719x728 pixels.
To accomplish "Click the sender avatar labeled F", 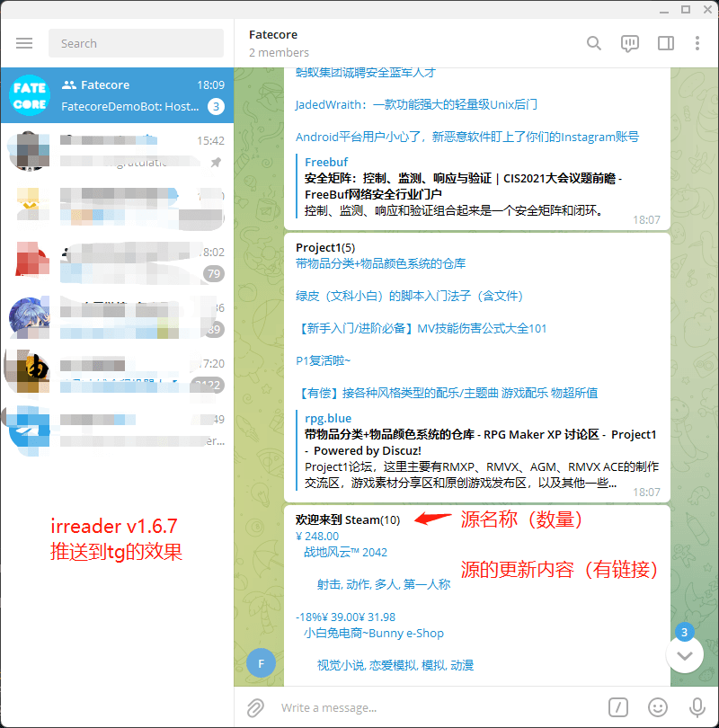I will (261, 663).
